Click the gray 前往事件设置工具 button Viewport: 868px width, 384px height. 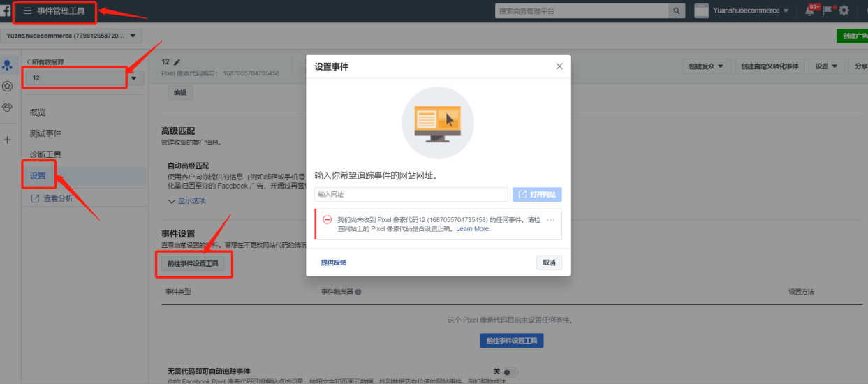pyautogui.click(x=193, y=265)
